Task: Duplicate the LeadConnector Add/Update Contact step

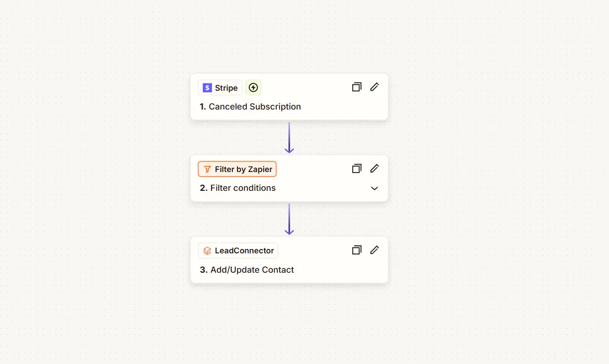Action: pyautogui.click(x=357, y=250)
